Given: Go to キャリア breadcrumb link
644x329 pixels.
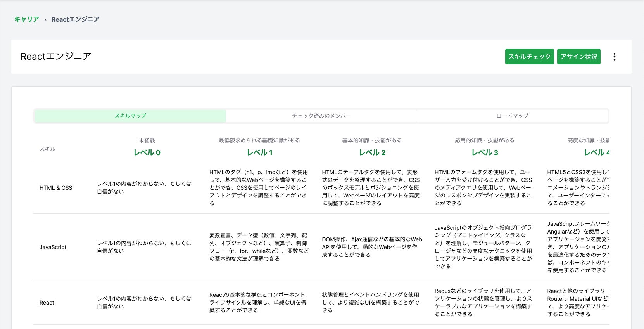Looking at the screenshot, I should tap(27, 19).
